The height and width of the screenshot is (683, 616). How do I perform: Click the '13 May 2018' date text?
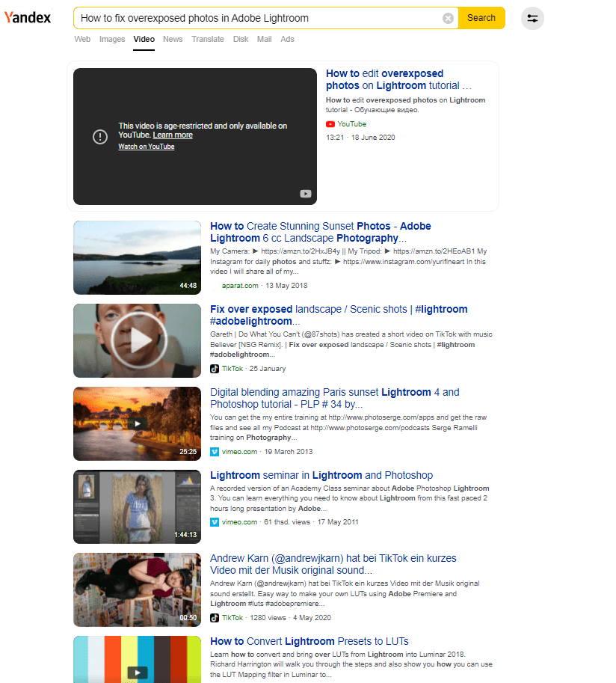(286, 286)
